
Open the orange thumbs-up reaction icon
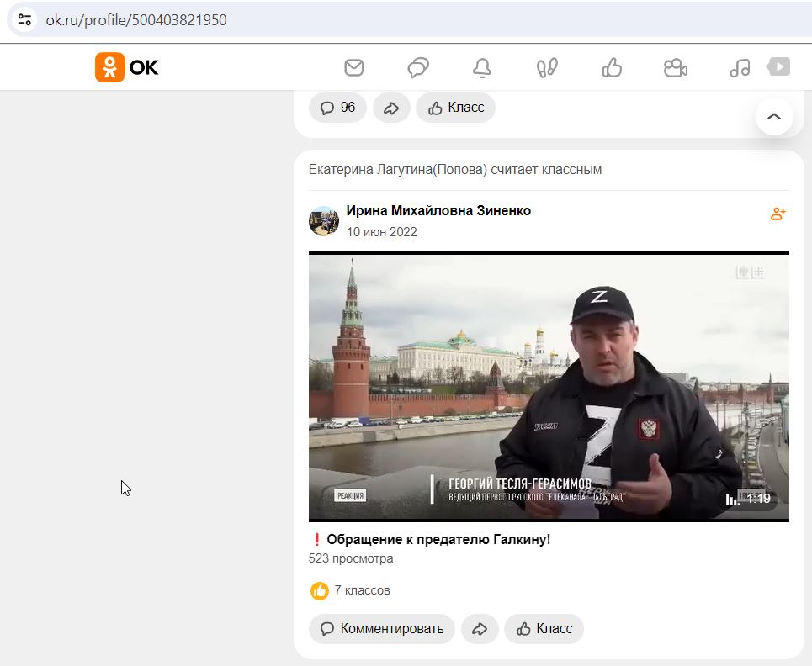coord(320,590)
